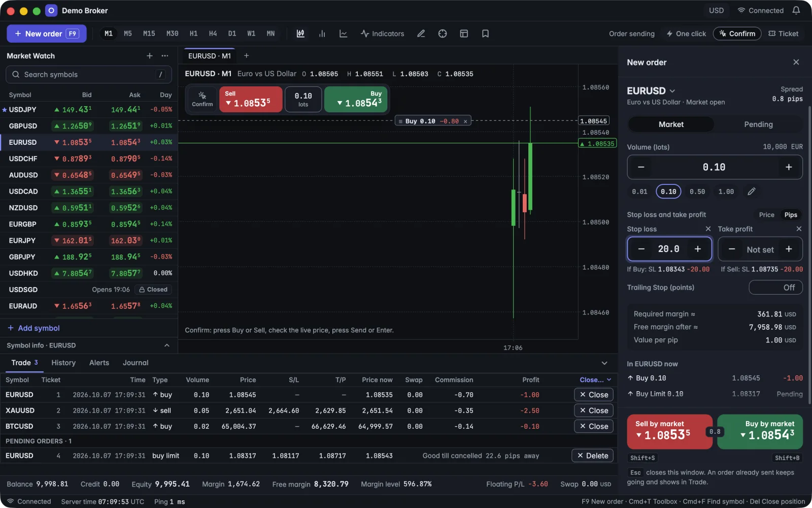The width and height of the screenshot is (812, 508).
Task: Activate the crosshair cursor tool
Action: click(443, 34)
